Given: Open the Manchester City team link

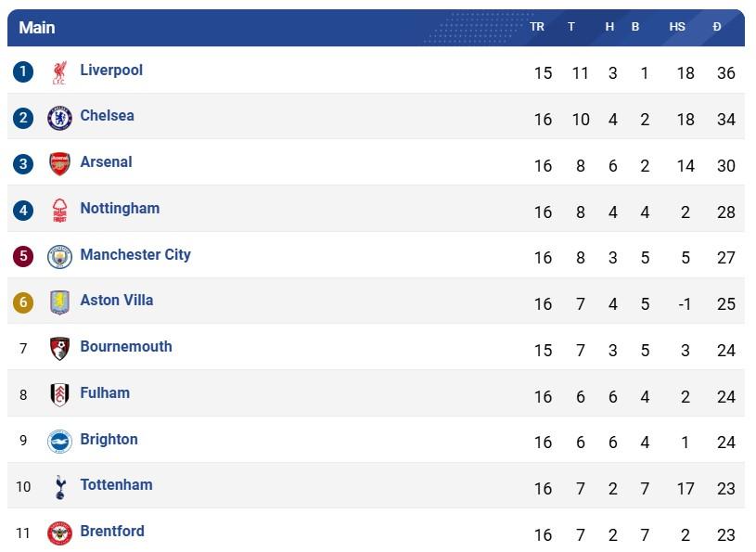Looking at the screenshot, I should coord(135,254).
